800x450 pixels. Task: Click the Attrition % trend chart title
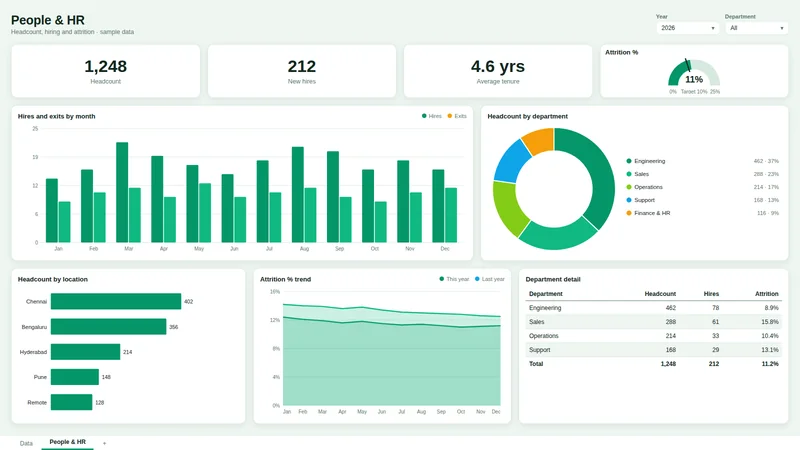pos(285,279)
